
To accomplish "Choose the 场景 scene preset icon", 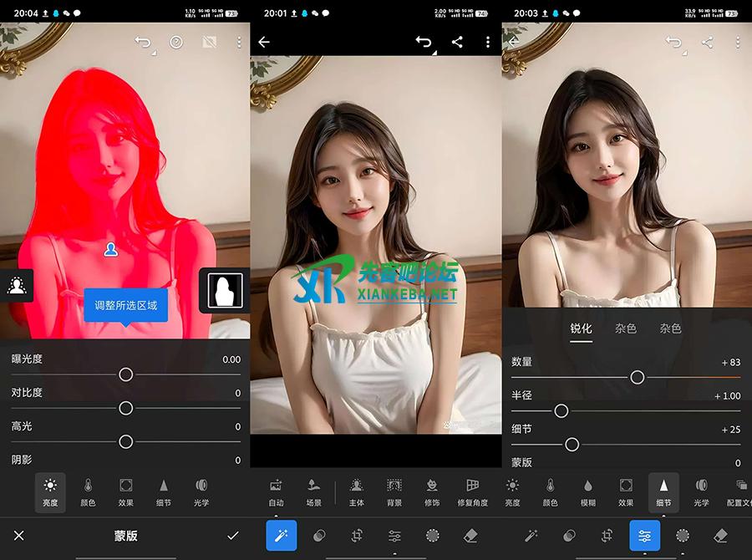I will [313, 491].
